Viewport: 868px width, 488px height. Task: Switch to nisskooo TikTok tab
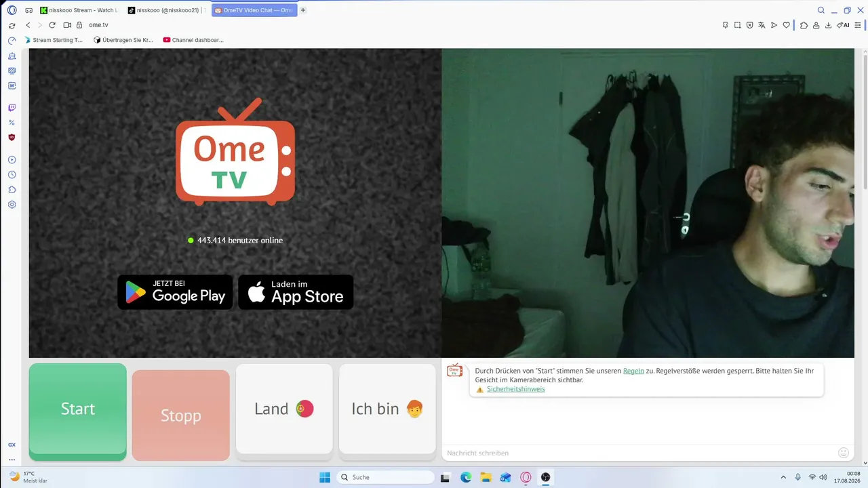(x=166, y=10)
